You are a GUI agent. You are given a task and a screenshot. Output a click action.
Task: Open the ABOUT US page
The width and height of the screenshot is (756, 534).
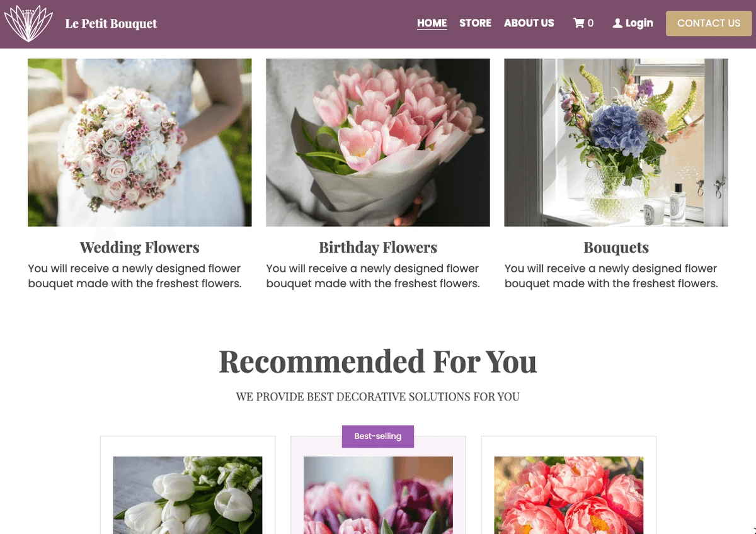529,23
